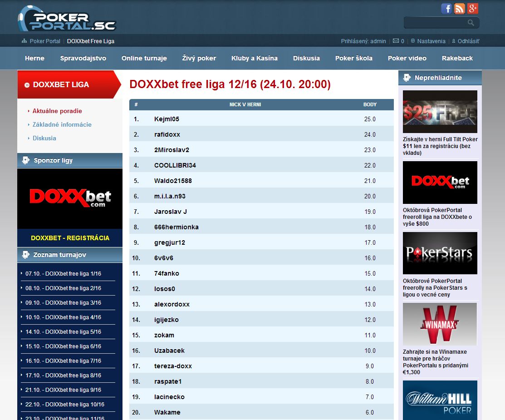Click the sitemap icon beside Poker Portal
The height and width of the screenshot is (420, 505).
[25, 41]
